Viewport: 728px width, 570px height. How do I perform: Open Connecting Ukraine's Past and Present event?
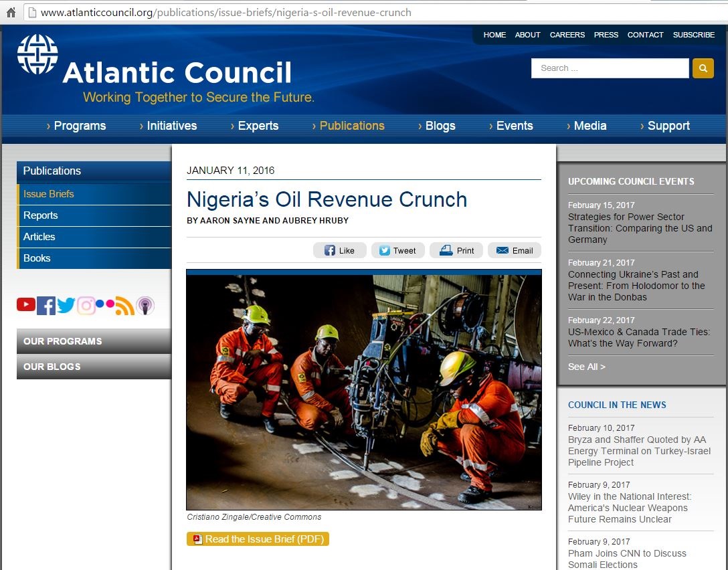pos(636,286)
